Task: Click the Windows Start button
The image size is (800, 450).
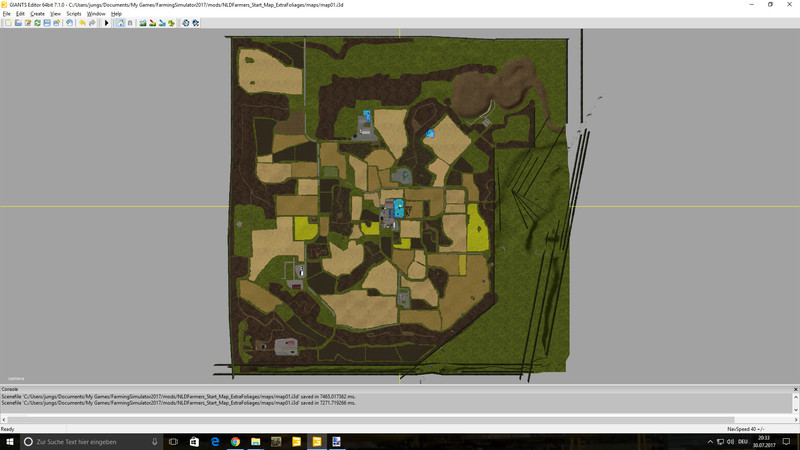Action: 9,441
